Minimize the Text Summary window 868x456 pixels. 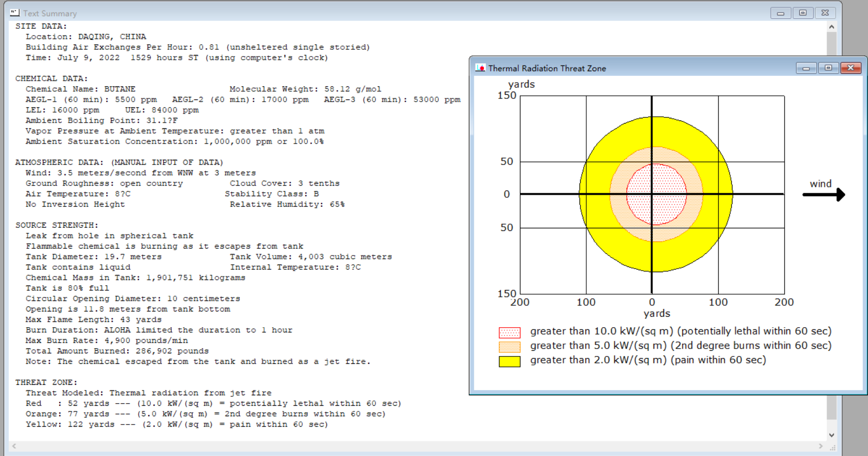pyautogui.click(x=780, y=13)
